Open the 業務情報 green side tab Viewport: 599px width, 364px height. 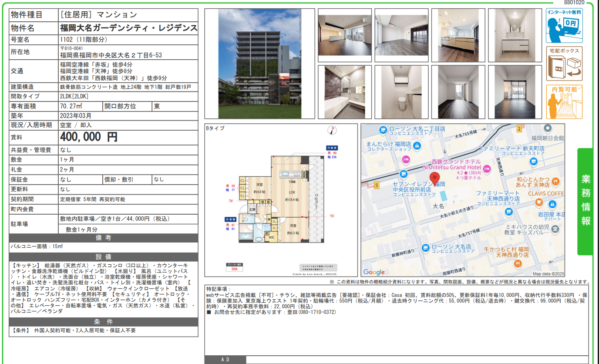(586, 201)
